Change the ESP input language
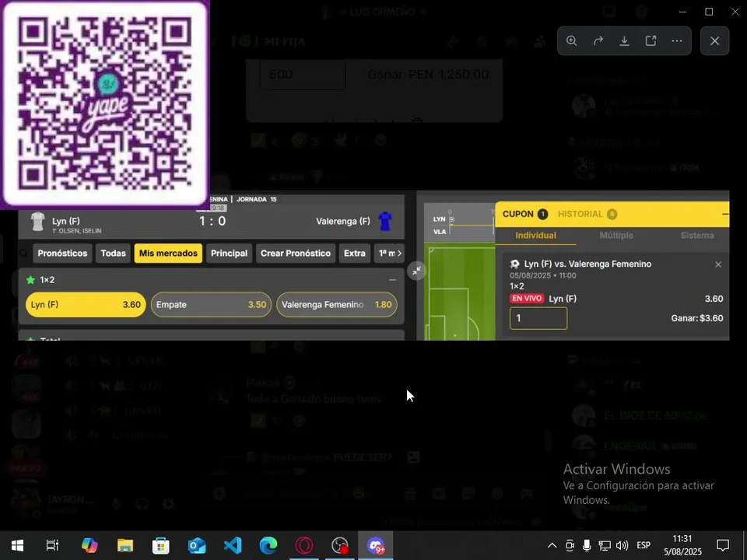The width and height of the screenshot is (747, 560). coord(644,545)
